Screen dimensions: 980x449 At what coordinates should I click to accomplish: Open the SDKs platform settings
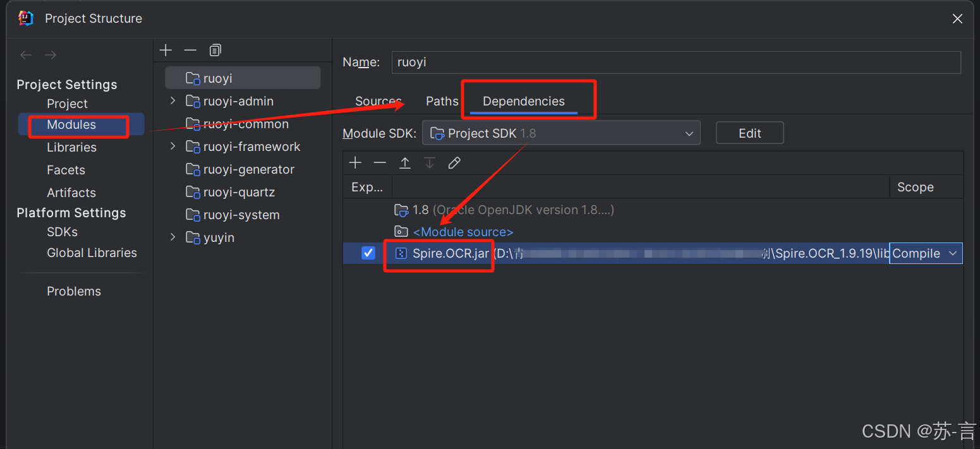(62, 232)
